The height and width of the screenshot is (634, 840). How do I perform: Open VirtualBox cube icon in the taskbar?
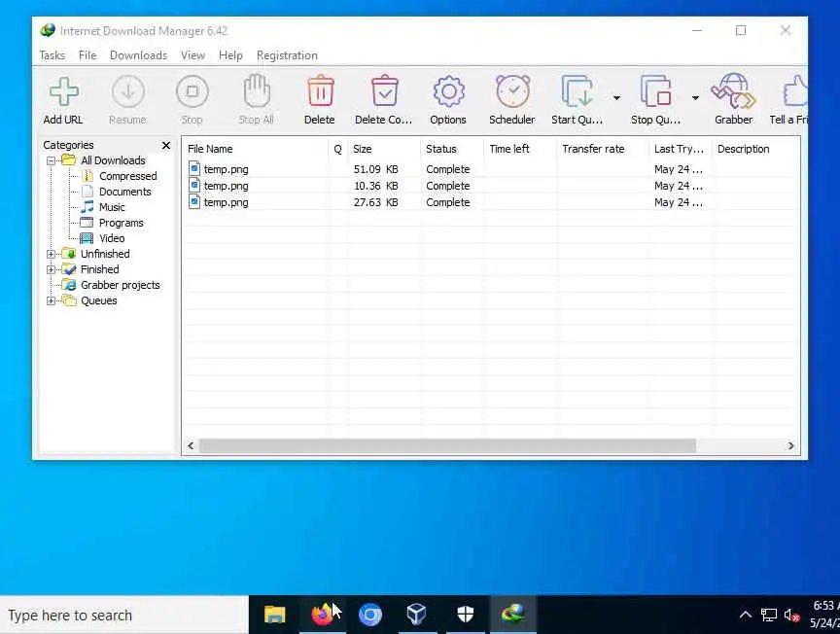point(417,615)
